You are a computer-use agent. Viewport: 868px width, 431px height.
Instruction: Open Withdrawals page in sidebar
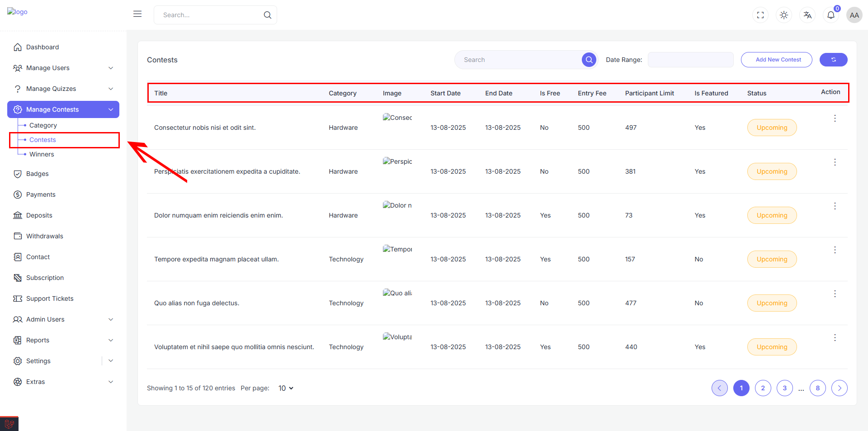[63, 236]
